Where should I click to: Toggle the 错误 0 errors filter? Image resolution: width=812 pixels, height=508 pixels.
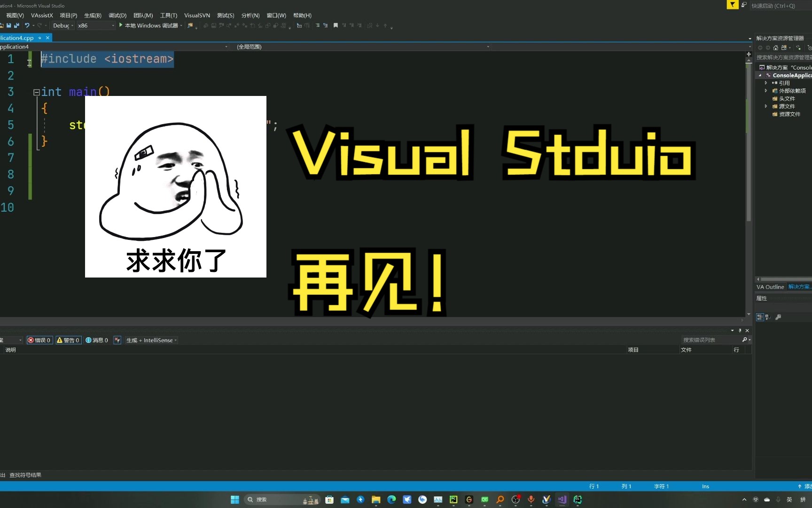click(39, 340)
